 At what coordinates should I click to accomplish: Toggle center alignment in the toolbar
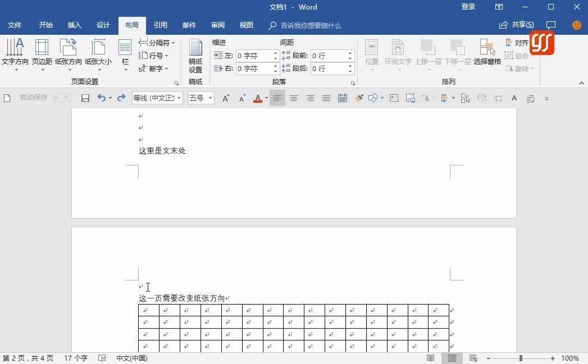[294, 98]
